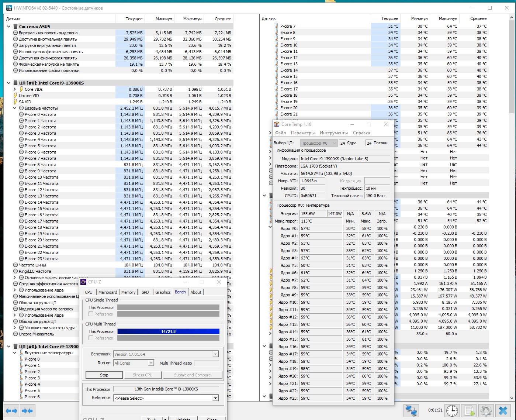Screen dimensions: 516x420
Task: Click the HWiNFO64 title bar app icon
Action: (x=9, y=8)
